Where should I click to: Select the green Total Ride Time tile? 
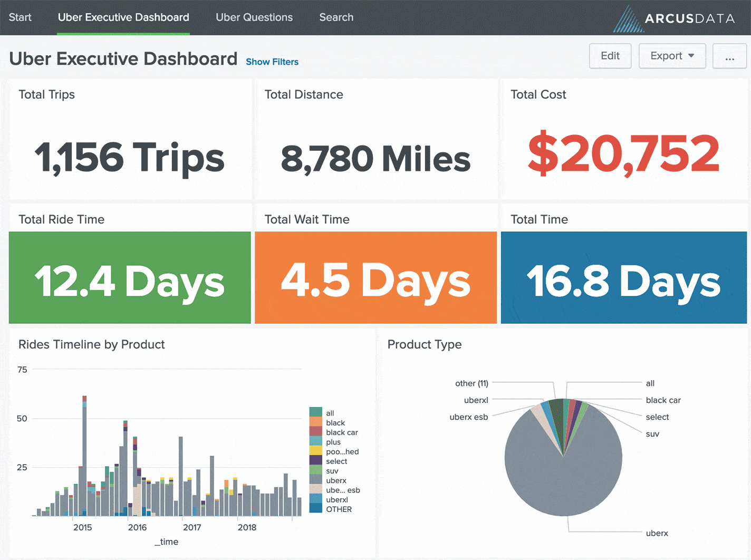(x=130, y=278)
